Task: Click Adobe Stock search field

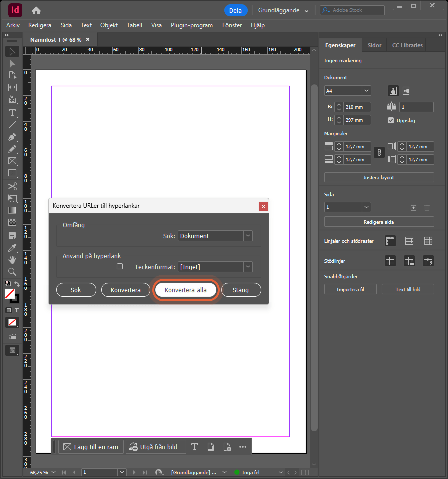Action: 352,10
